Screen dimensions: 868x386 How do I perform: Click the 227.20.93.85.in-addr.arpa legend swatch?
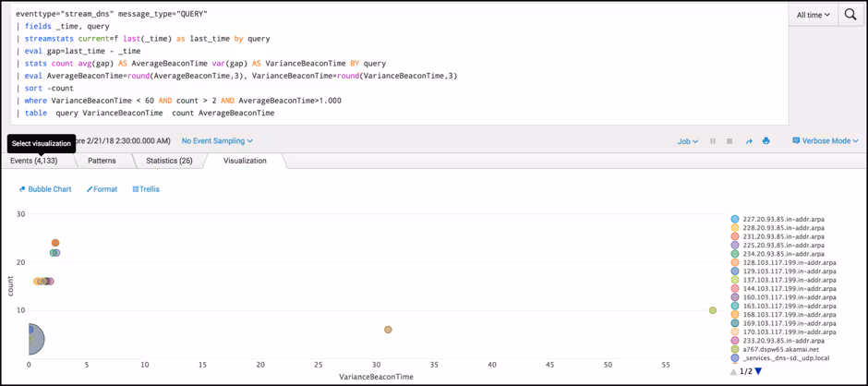(x=735, y=219)
